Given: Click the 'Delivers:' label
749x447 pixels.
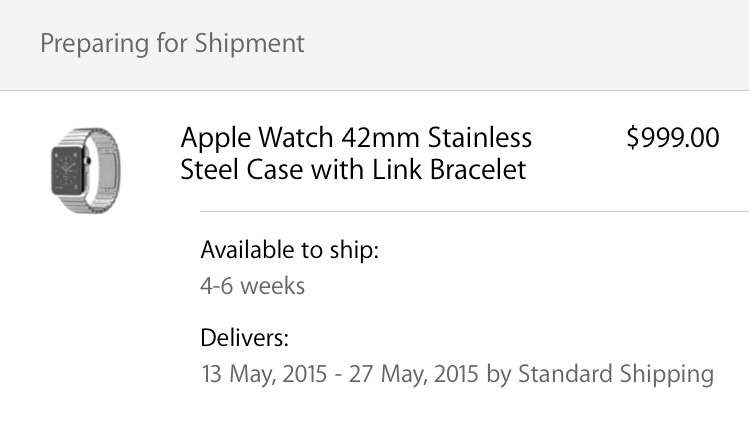Looking at the screenshot, I should [x=244, y=336].
